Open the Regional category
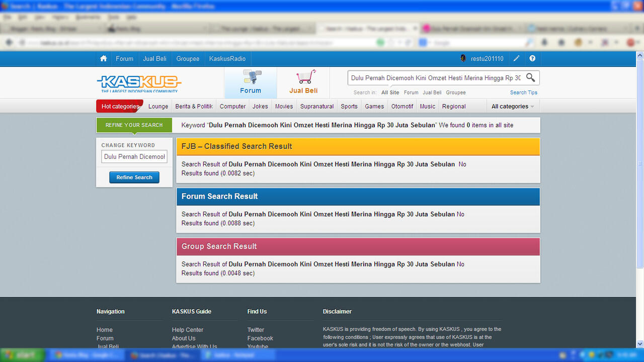 click(454, 106)
